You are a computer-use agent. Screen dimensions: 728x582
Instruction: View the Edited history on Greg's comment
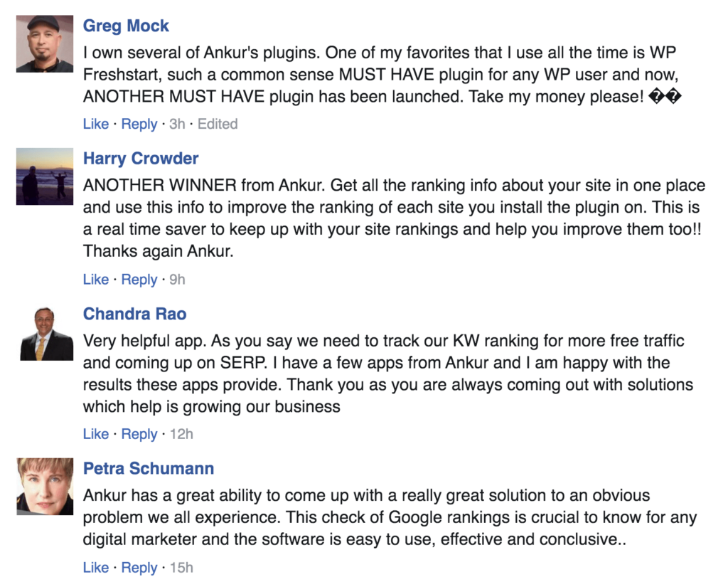(218, 124)
